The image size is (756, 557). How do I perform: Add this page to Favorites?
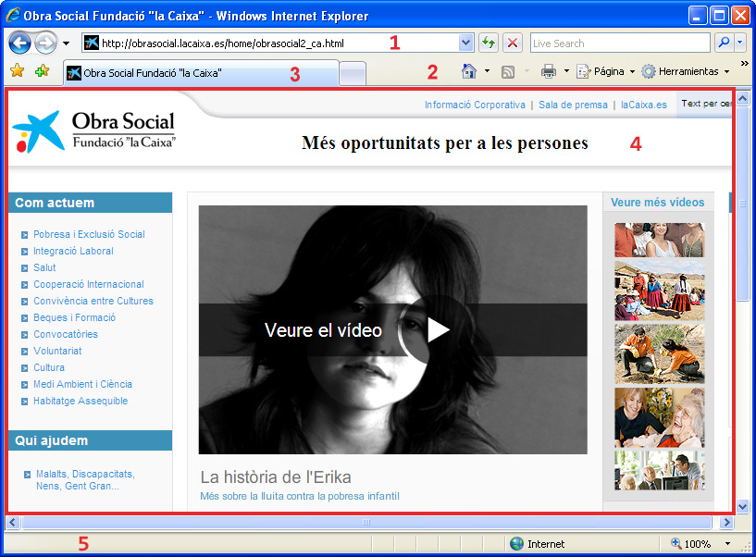(x=41, y=70)
